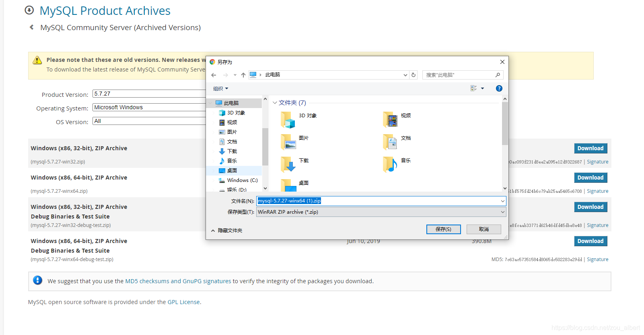Collapse folders with 隐藏文件夹

[227, 231]
